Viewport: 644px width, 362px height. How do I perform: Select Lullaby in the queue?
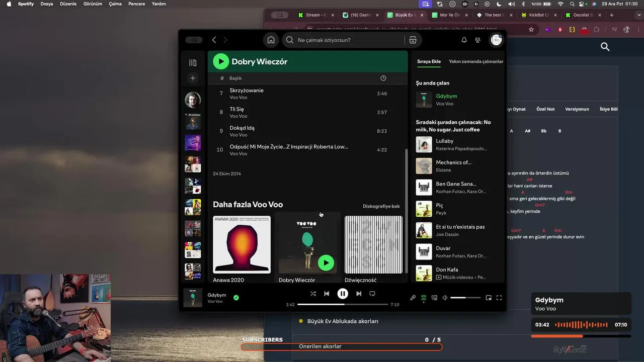pos(458,144)
